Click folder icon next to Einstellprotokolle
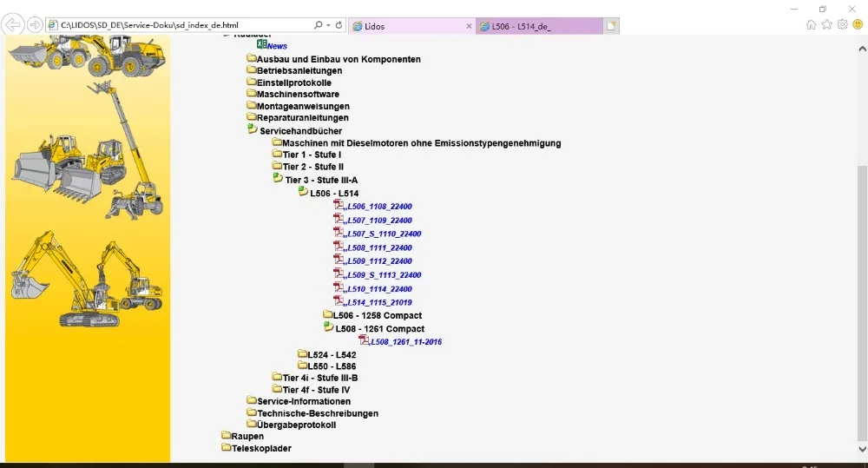The height and width of the screenshot is (468, 868). [x=252, y=82]
